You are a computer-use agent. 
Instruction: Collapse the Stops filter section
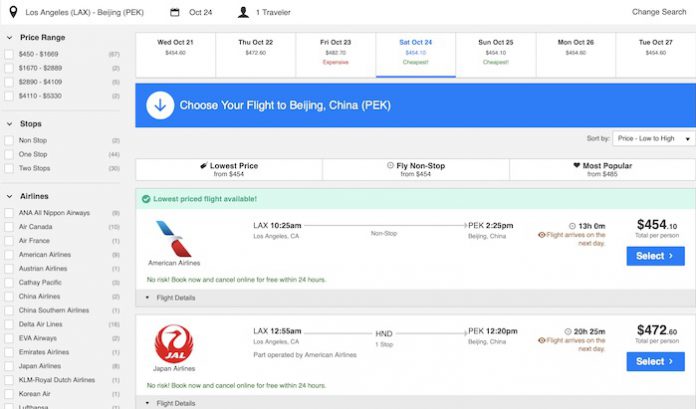9,124
